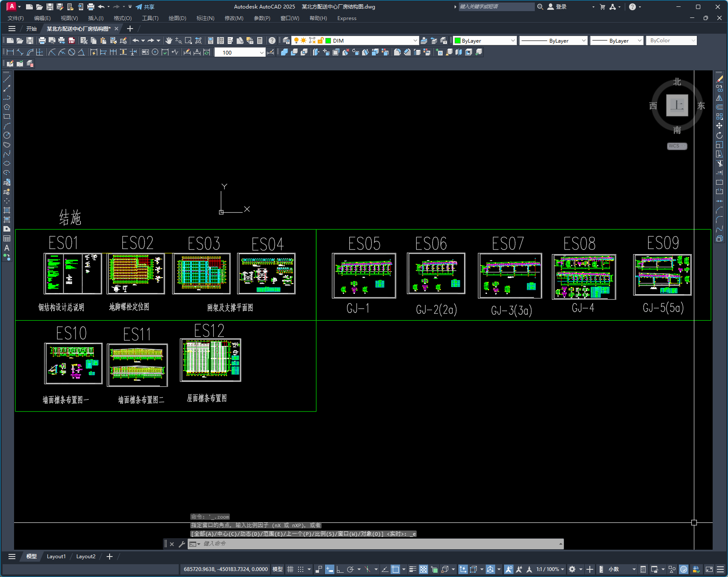Viewport: 728px width, 577px height.
Task: Click the ES05 GJ-1 drawing thumbnail
Action: pos(364,275)
